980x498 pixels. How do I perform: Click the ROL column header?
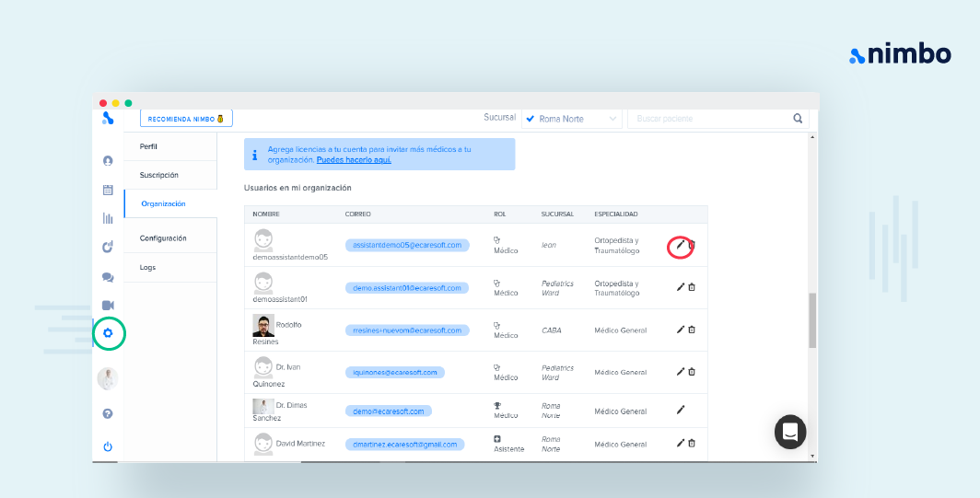[499, 214]
